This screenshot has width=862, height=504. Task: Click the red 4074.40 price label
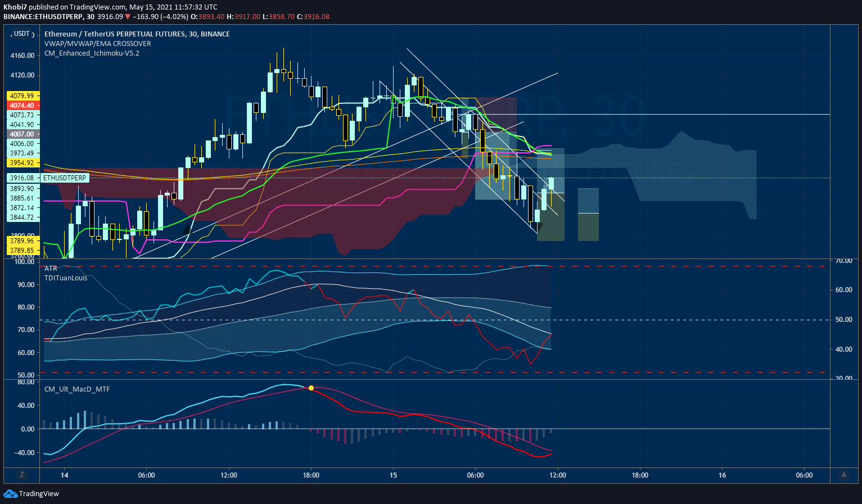pyautogui.click(x=22, y=106)
